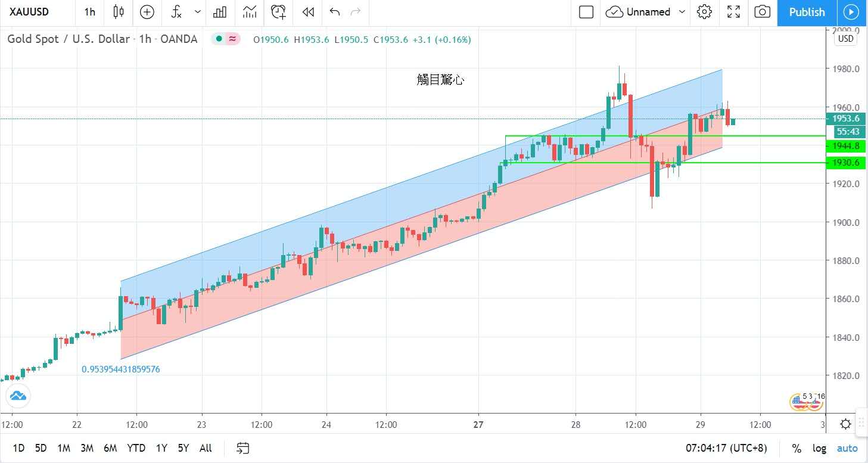Toggle the log scale option

point(820,448)
